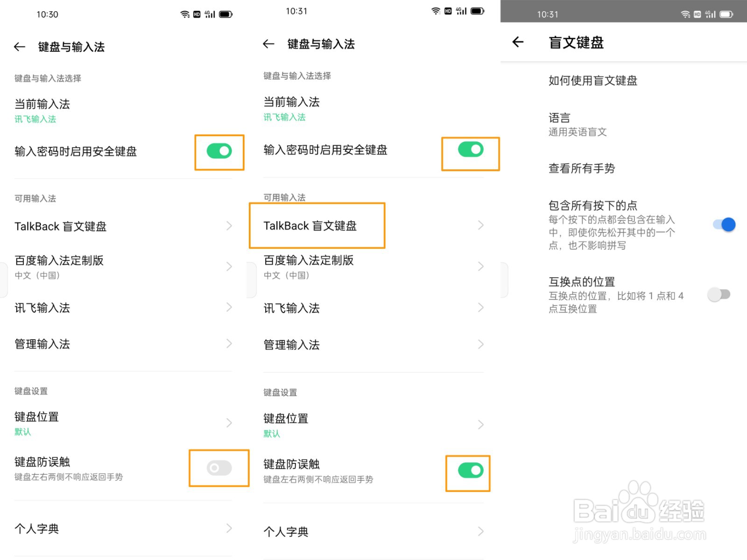Tap battery icon in left status bar
The height and width of the screenshot is (560, 747).
tap(226, 14)
